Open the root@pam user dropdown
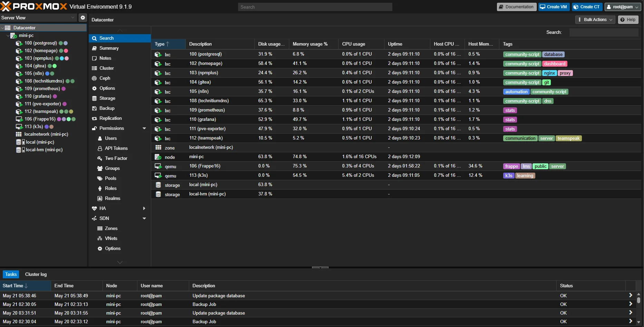 pyautogui.click(x=623, y=7)
